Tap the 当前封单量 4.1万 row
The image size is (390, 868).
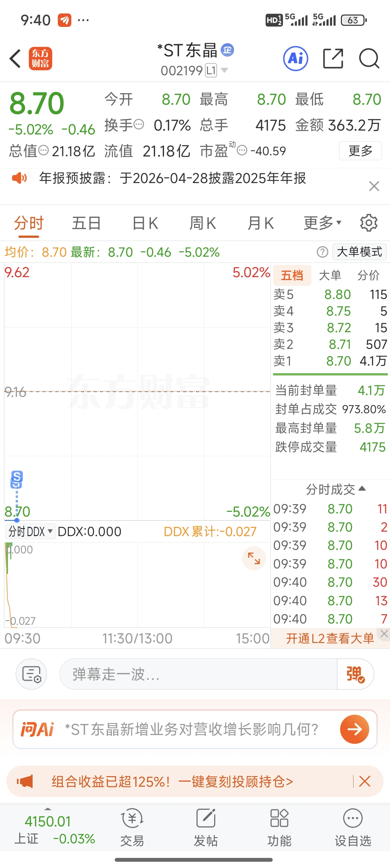330,390
